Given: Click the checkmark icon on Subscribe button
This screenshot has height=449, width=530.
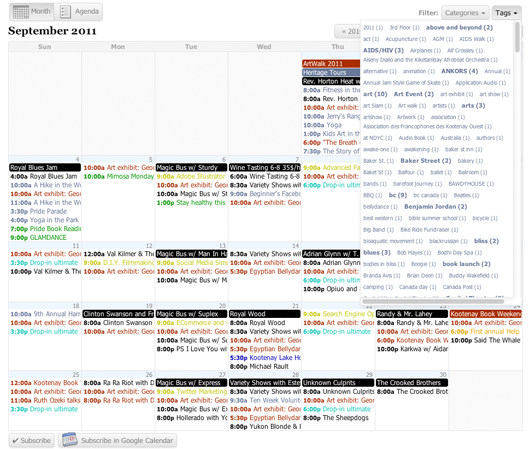Looking at the screenshot, I should click(x=15, y=441).
